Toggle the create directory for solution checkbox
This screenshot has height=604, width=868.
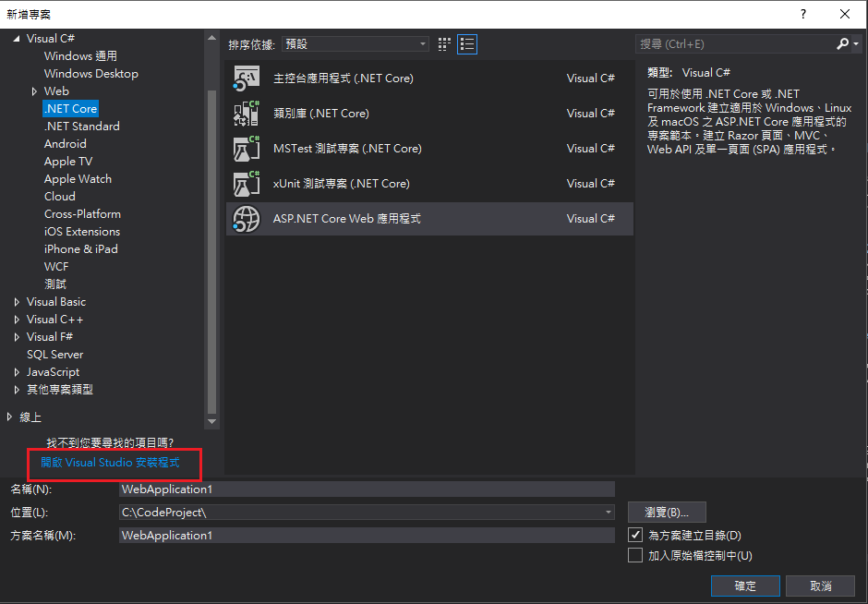pyautogui.click(x=635, y=535)
